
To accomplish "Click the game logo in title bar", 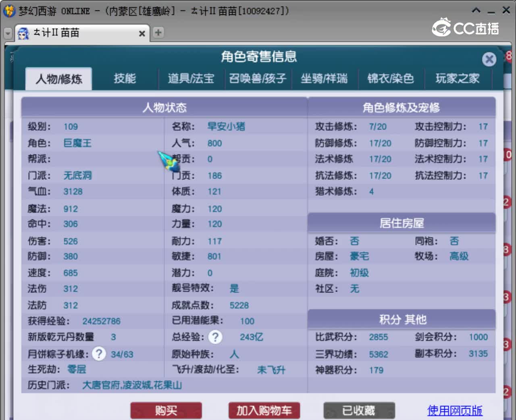I will coord(9,11).
